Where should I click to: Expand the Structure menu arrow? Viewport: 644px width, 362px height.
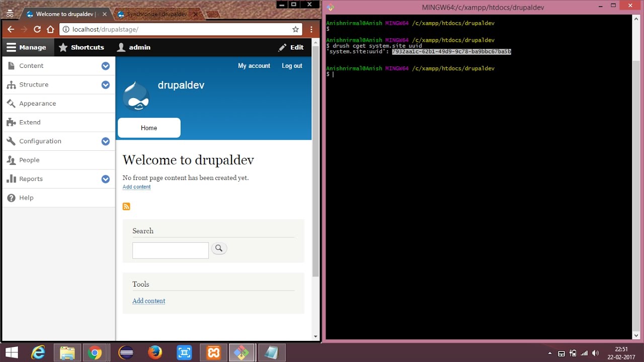pos(105,84)
